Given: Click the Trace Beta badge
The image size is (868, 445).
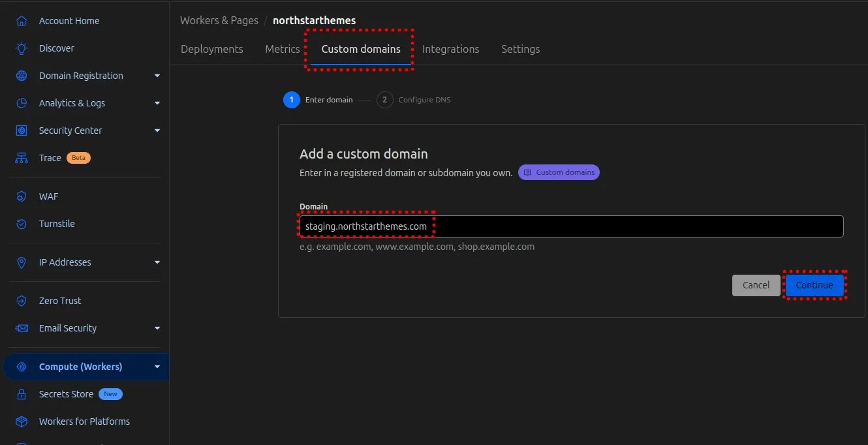Looking at the screenshot, I should pos(78,158).
